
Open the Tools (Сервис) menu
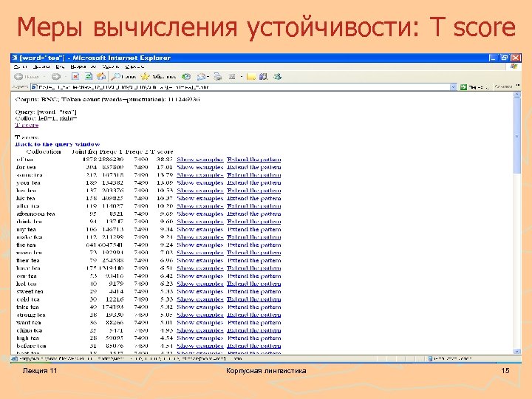coord(111,66)
